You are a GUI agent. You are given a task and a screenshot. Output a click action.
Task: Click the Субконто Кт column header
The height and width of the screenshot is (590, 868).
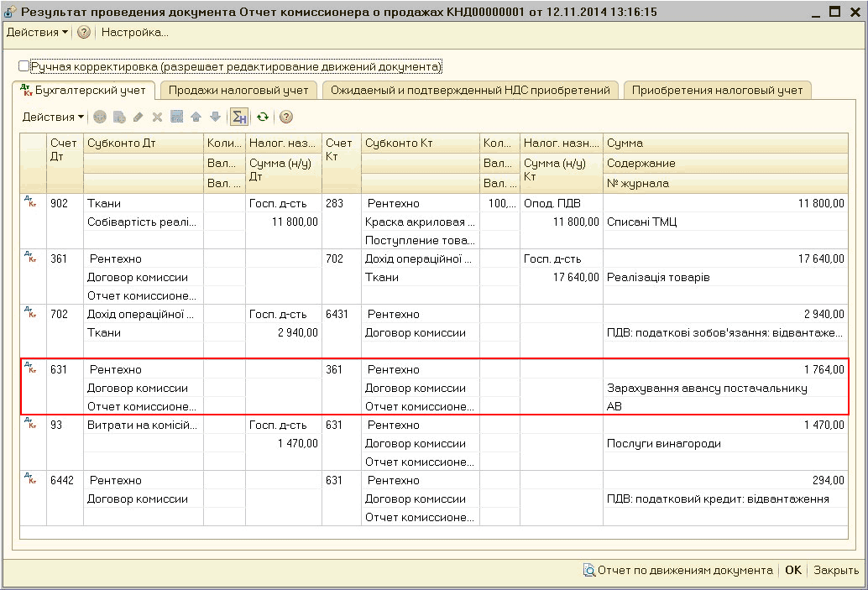tap(421, 143)
